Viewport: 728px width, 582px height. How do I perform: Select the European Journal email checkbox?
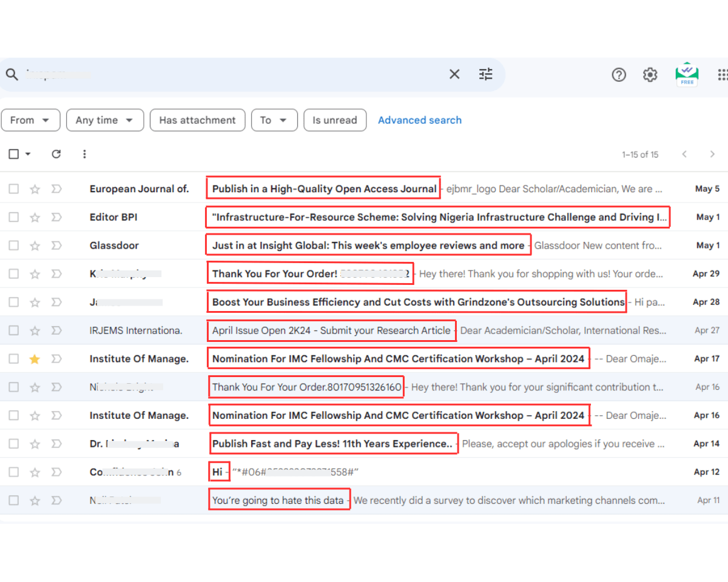point(13,189)
